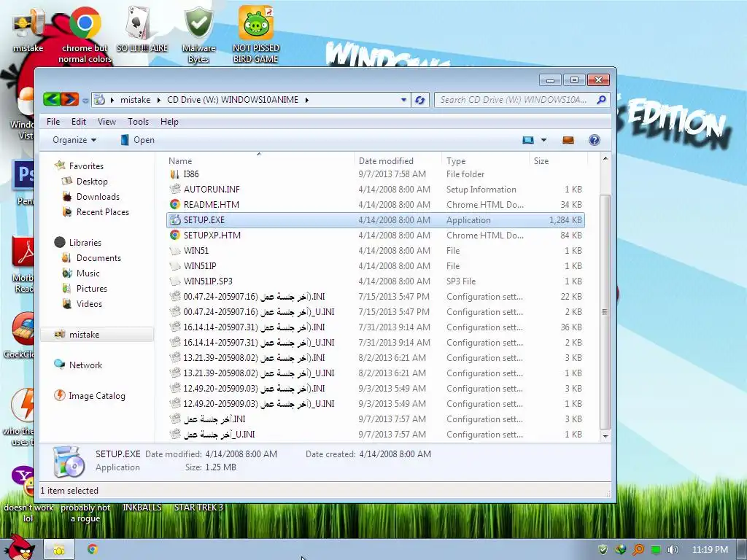Click the file list scroll down arrow
Image resolution: width=747 pixels, height=560 pixels.
(605, 436)
